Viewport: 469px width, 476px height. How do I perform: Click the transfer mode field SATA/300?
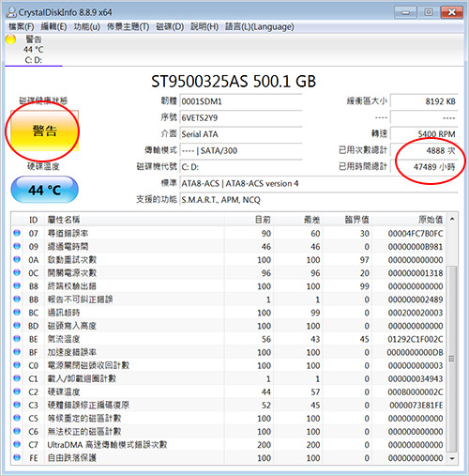241,150
